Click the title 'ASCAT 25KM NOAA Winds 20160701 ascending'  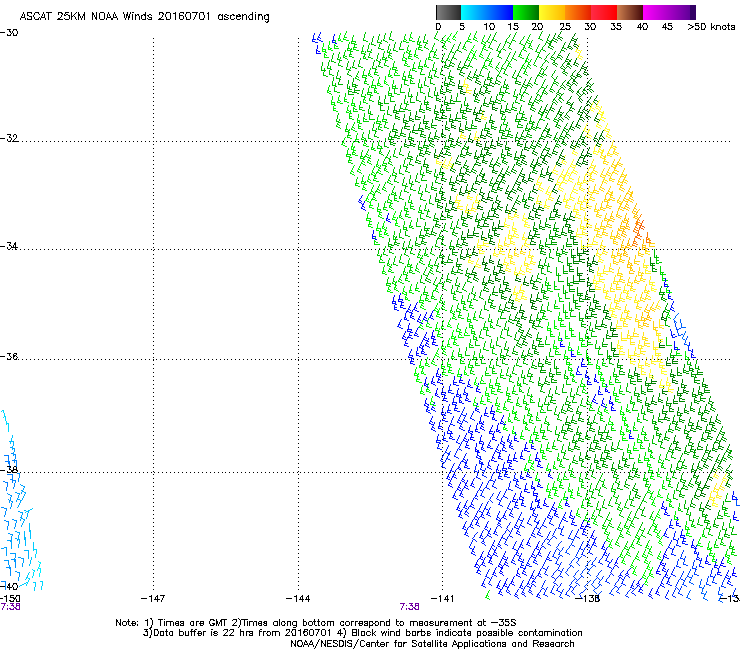pos(144,17)
